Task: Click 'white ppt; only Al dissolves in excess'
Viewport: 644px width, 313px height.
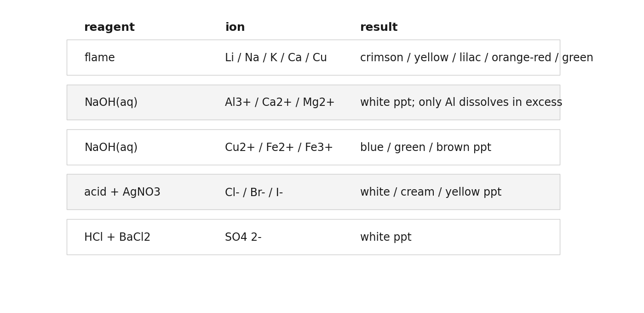Action: (461, 102)
